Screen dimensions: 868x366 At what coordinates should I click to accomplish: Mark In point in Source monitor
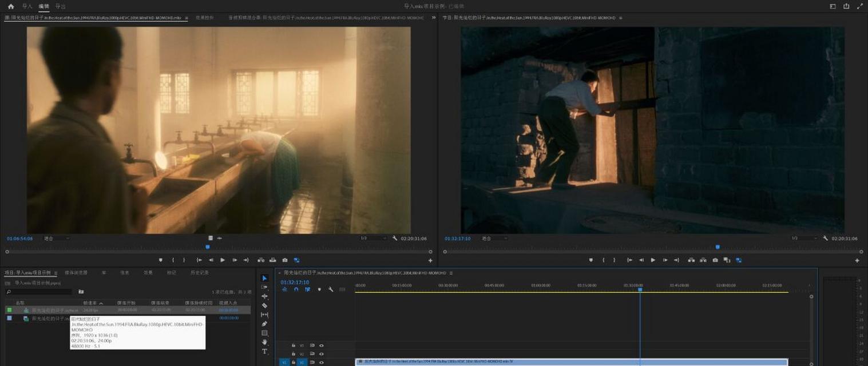pyautogui.click(x=173, y=260)
